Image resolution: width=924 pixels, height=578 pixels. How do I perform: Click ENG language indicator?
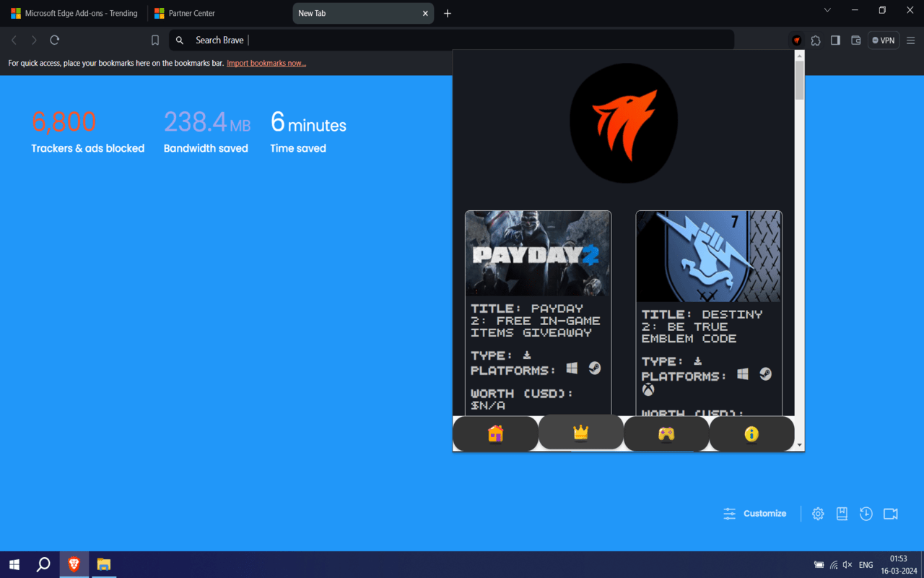coord(866,565)
